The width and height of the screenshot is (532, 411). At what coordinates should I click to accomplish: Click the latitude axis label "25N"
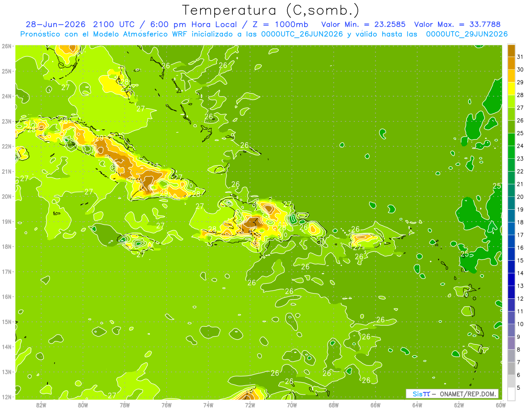click(x=7, y=71)
